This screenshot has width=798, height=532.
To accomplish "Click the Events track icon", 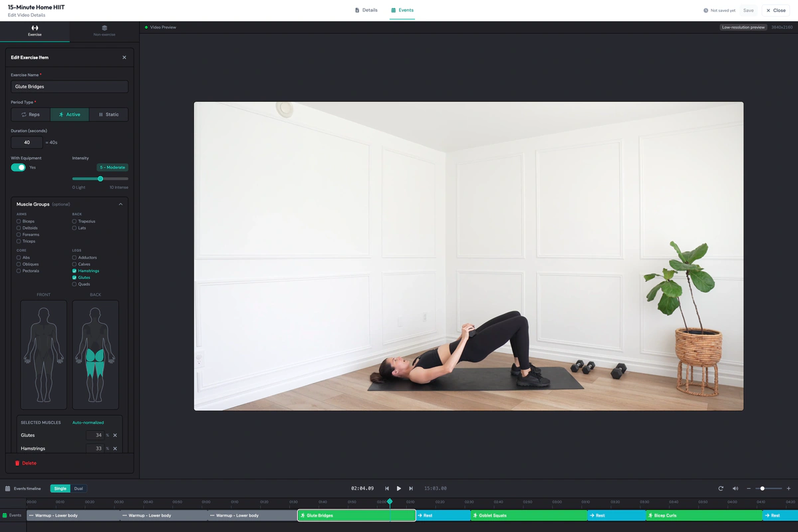I will pyautogui.click(x=5, y=515).
